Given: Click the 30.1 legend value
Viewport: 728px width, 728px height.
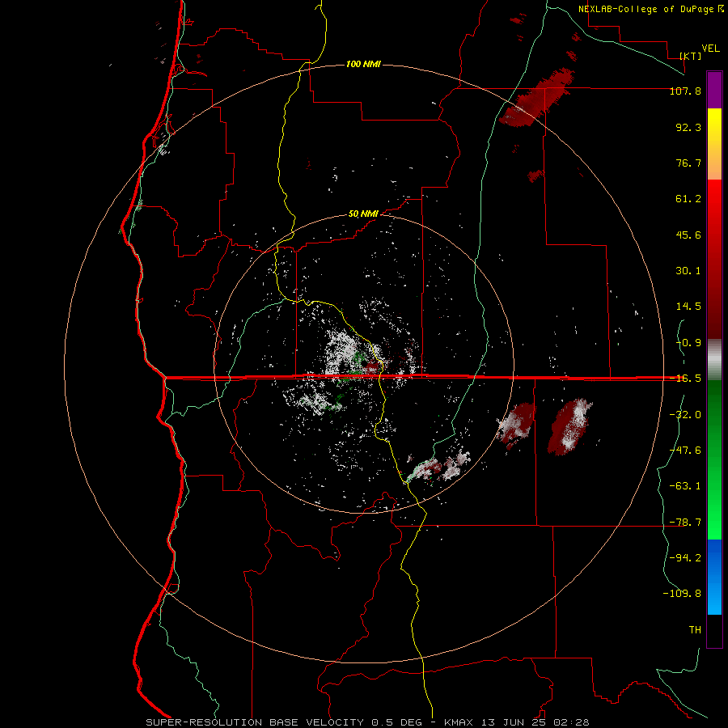Looking at the screenshot, I should [688, 271].
